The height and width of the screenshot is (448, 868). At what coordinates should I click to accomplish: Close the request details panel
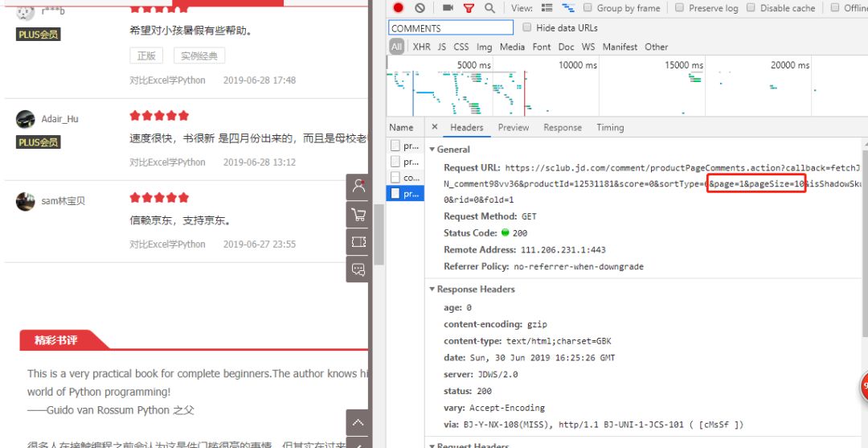pos(435,127)
